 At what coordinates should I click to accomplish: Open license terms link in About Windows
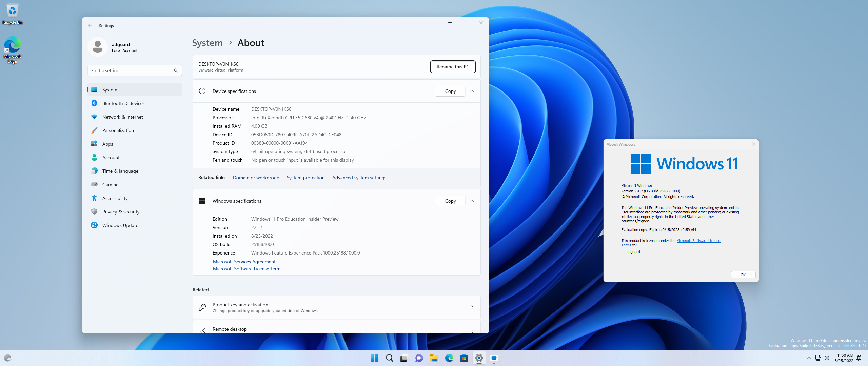[x=698, y=241]
